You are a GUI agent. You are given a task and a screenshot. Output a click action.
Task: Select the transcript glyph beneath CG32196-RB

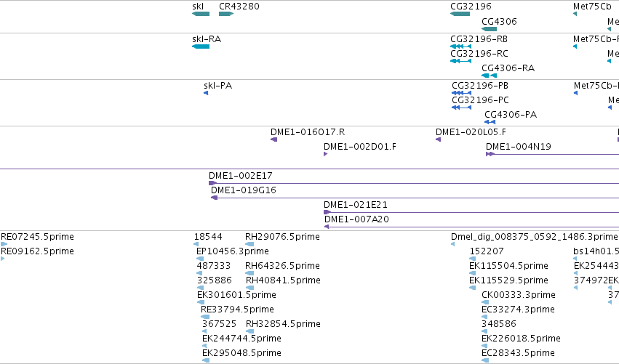[460, 46]
